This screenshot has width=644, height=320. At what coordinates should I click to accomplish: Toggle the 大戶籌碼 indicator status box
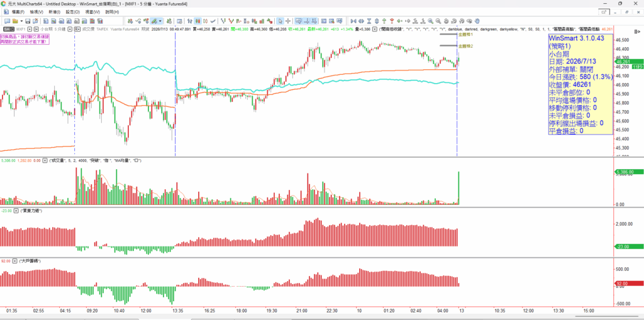16,261
